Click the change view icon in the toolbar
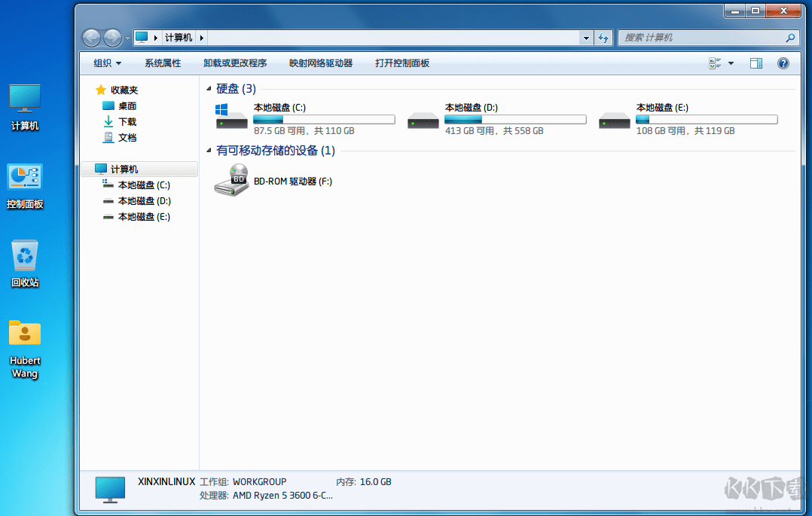Screen dimensions: 812x516 pos(713,63)
